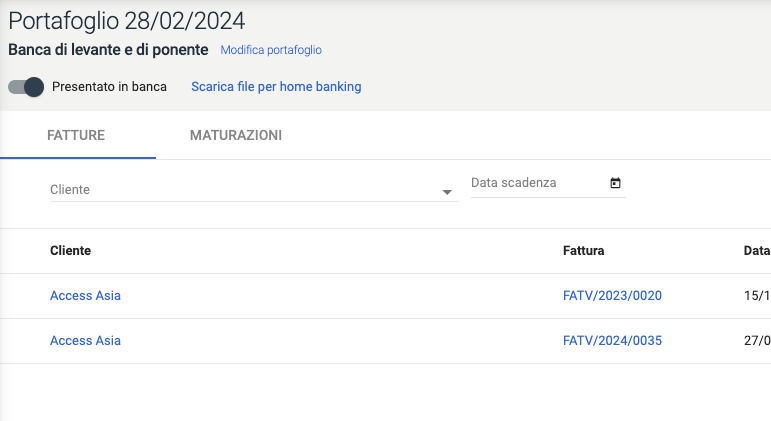
Task: Select the FATTURE tab
Action: (76, 135)
